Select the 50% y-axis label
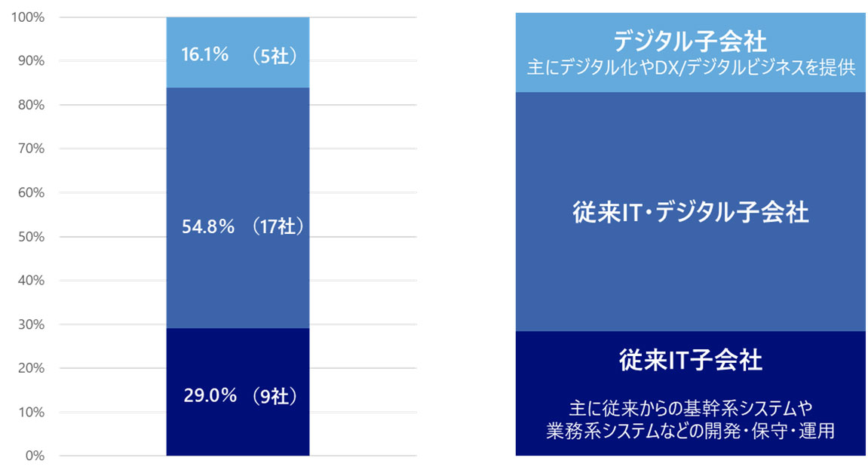868x473 pixels. (32, 237)
